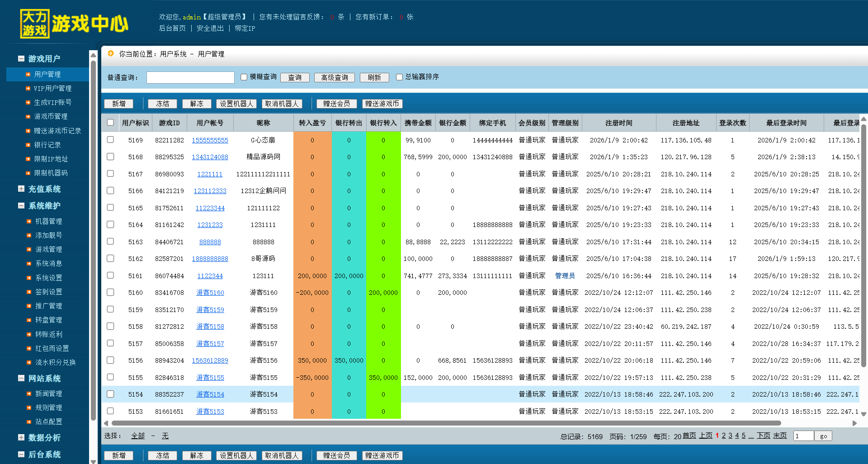Click the 大力游戏中心 logo
Image resolution: width=868 pixels, height=464 pixels.
coord(74,24)
